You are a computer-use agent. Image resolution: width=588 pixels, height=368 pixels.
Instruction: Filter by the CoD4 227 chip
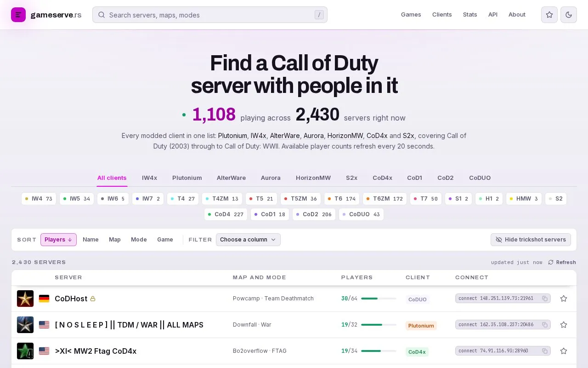pos(226,214)
